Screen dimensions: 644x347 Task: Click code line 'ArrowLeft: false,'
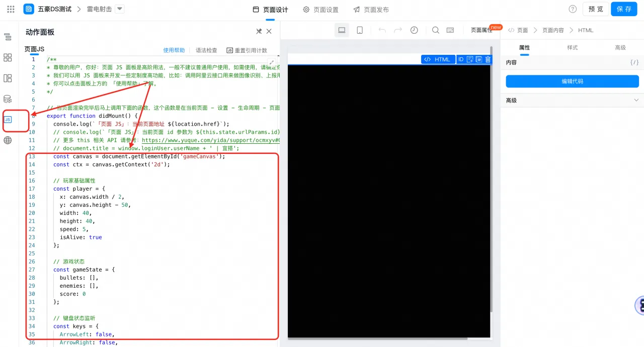point(87,334)
